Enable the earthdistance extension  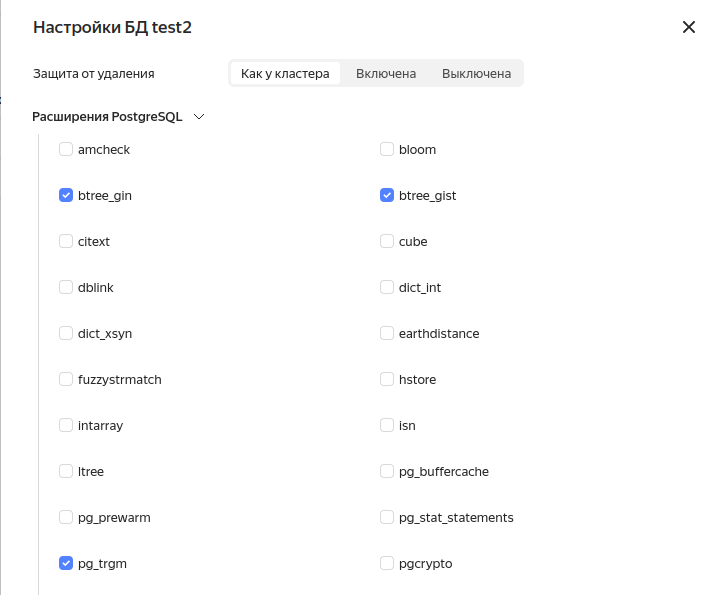pos(387,334)
